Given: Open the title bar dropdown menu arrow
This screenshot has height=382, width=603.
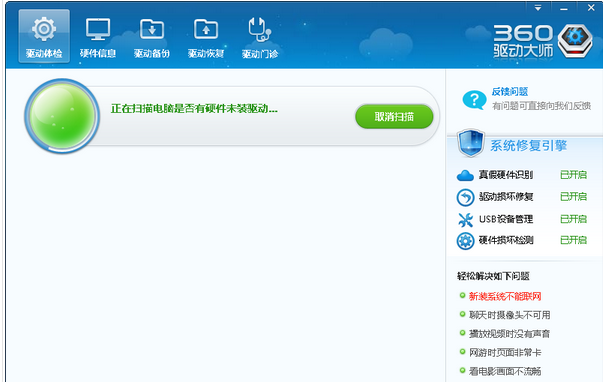Looking at the screenshot, I should pyautogui.click(x=538, y=8).
